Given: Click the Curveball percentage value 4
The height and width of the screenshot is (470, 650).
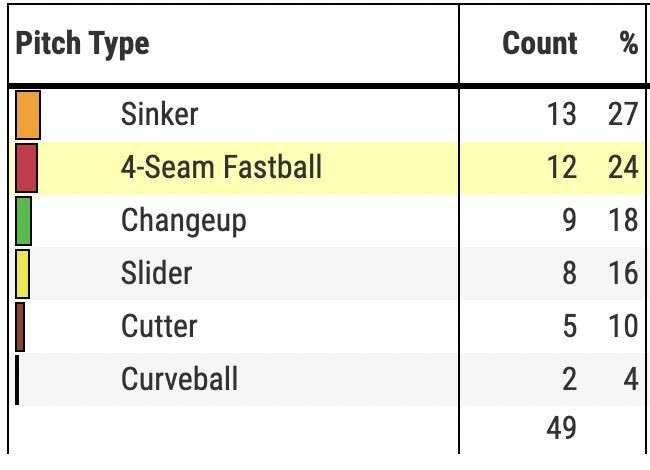Looking at the screenshot, I should [631, 379].
